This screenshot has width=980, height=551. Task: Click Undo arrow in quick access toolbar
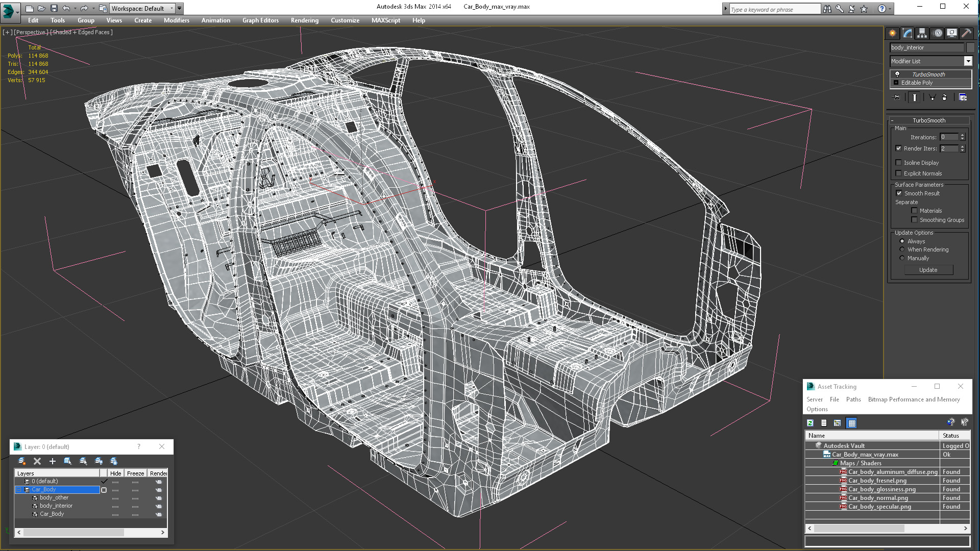66,8
